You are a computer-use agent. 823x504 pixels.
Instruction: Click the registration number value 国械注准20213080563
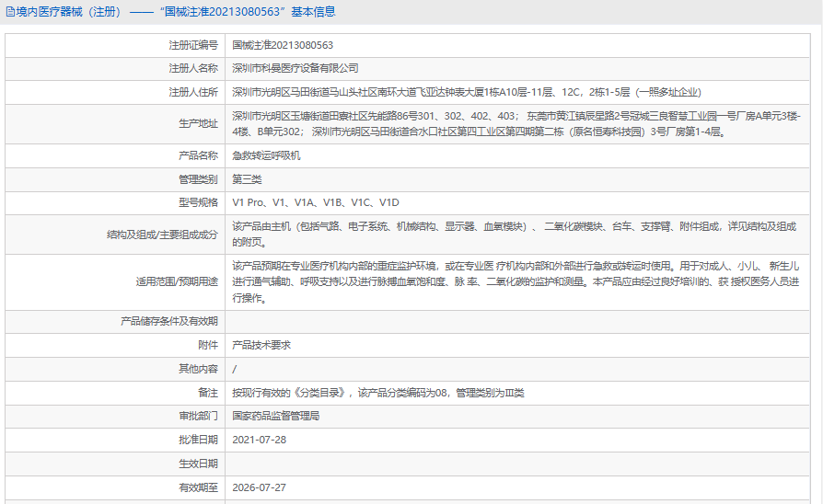pyautogui.click(x=283, y=46)
